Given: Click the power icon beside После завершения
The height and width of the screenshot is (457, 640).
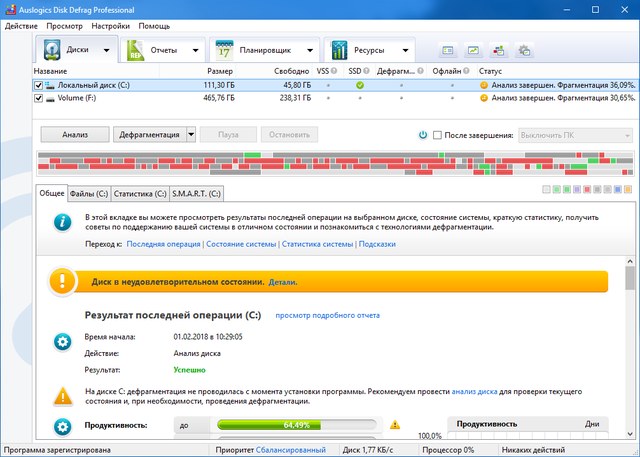Looking at the screenshot, I should [423, 134].
